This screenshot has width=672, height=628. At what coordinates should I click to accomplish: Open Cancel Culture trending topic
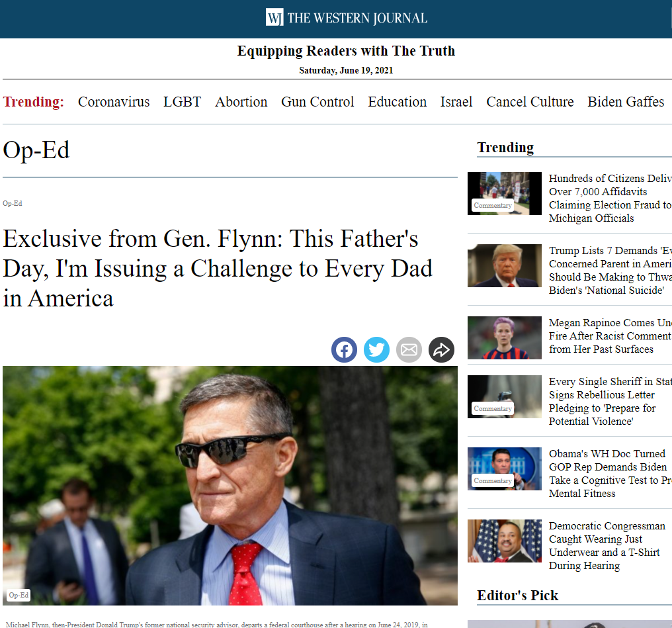[530, 102]
